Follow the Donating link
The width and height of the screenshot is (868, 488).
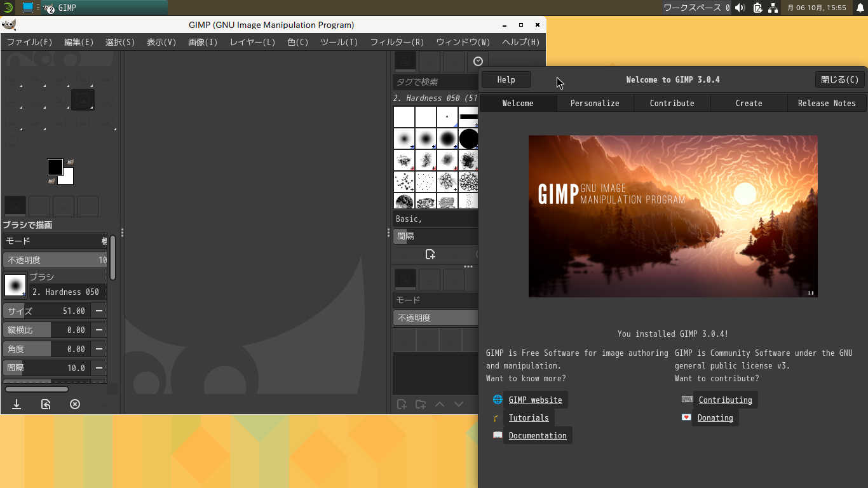(x=715, y=417)
